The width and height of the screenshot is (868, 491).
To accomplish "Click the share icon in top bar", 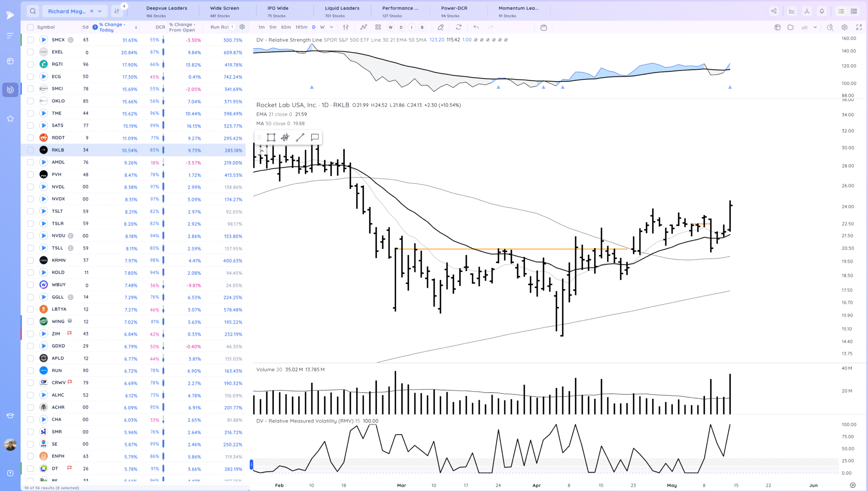I will click(774, 11).
